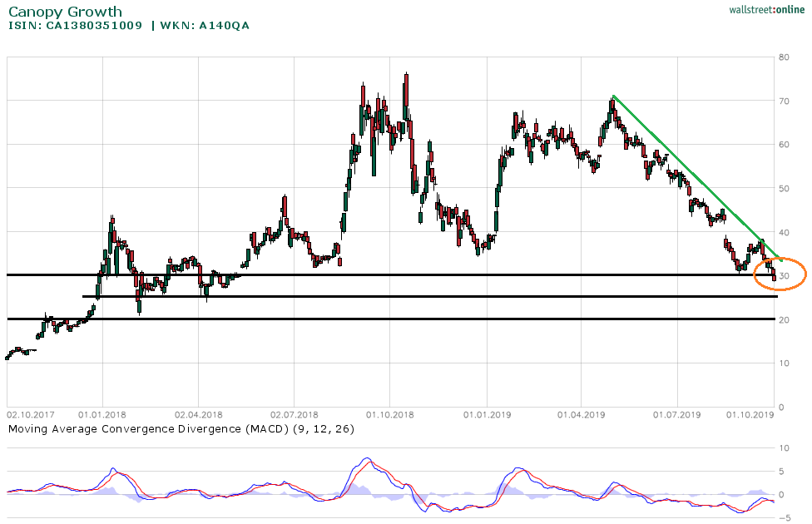
Task: Click the "60" price axis value
Action: pyautogui.click(x=784, y=145)
